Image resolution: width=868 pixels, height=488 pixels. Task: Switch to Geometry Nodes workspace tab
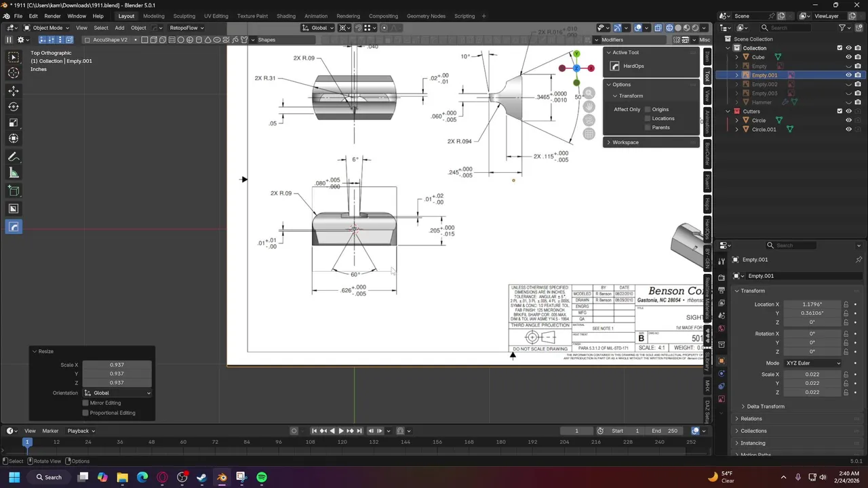[x=426, y=16]
